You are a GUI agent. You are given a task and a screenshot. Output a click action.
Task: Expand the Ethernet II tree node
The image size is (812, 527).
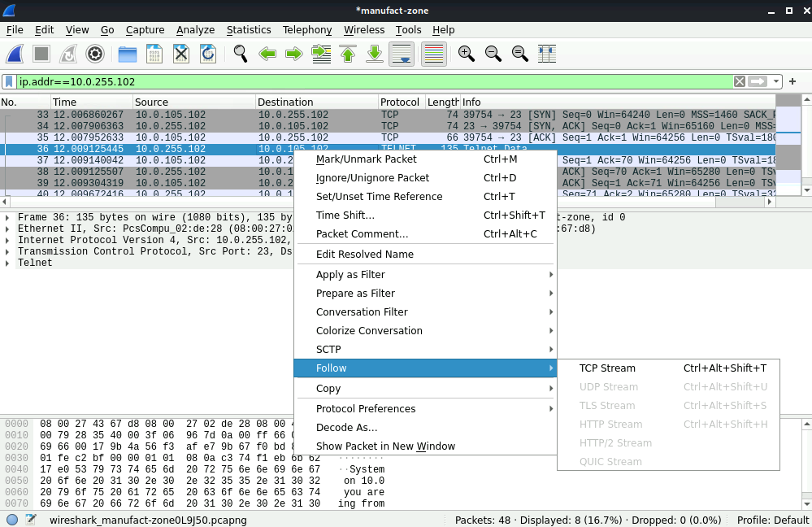click(x=7, y=229)
